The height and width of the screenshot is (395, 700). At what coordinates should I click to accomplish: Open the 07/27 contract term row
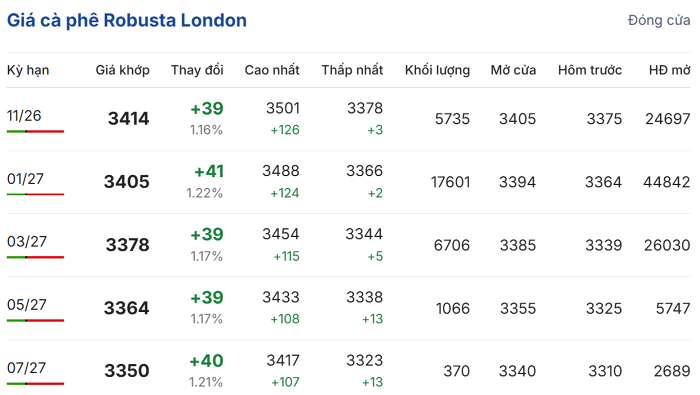click(349, 368)
